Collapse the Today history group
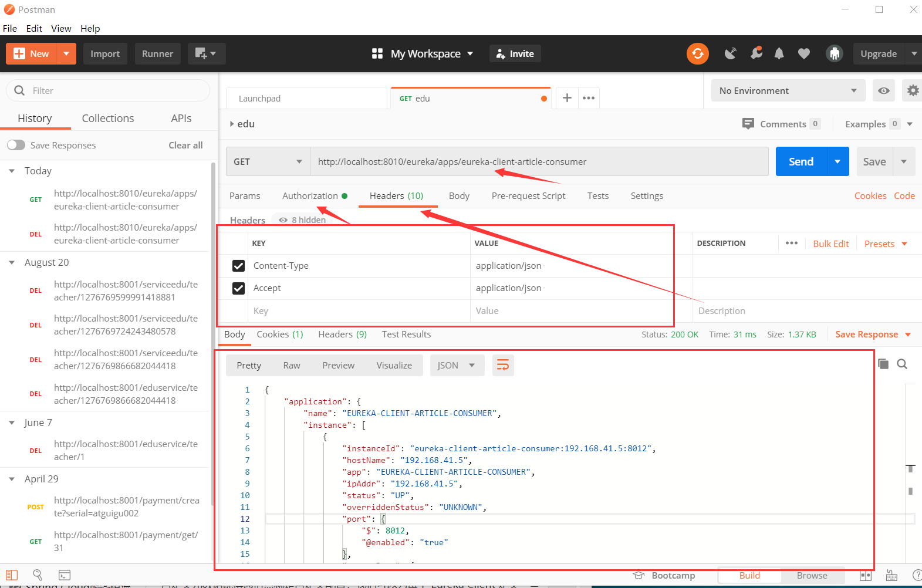Screen dimensions: 922x588 [12, 171]
